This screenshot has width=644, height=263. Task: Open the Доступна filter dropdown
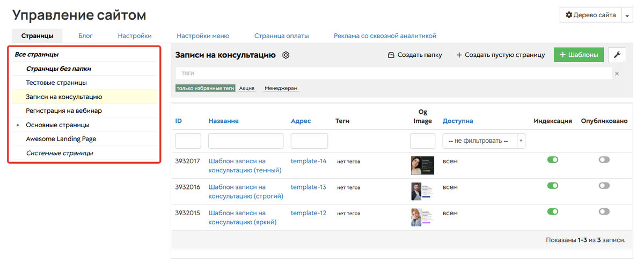click(x=484, y=141)
